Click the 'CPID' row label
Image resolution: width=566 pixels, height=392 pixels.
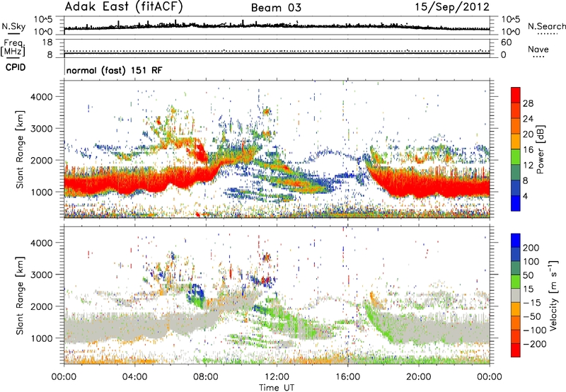[x=16, y=67]
